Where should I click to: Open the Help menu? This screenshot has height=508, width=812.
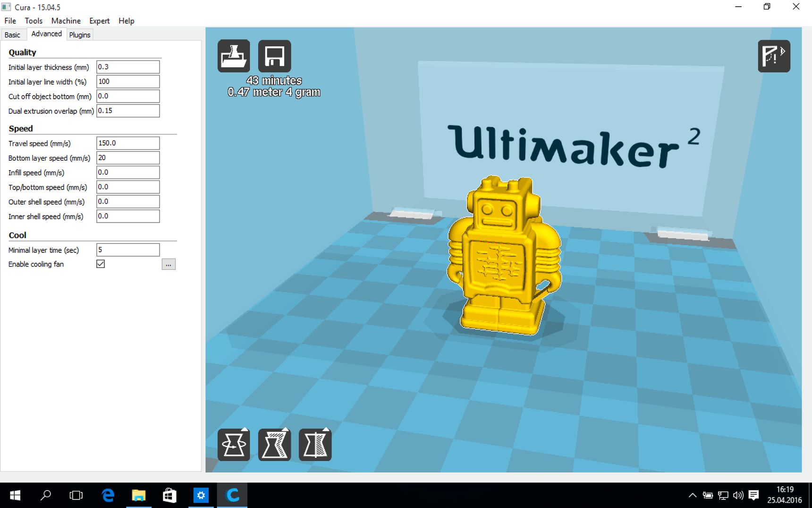126,21
